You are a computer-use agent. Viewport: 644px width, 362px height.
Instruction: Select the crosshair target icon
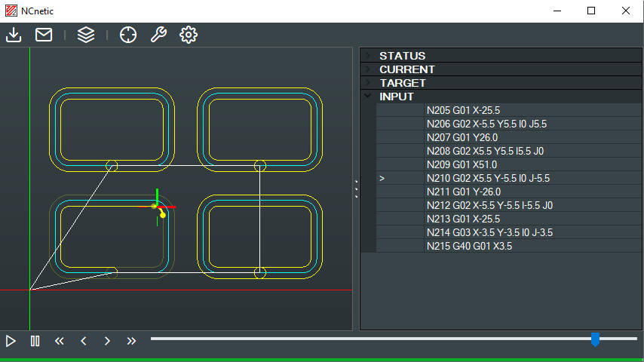pos(128,35)
